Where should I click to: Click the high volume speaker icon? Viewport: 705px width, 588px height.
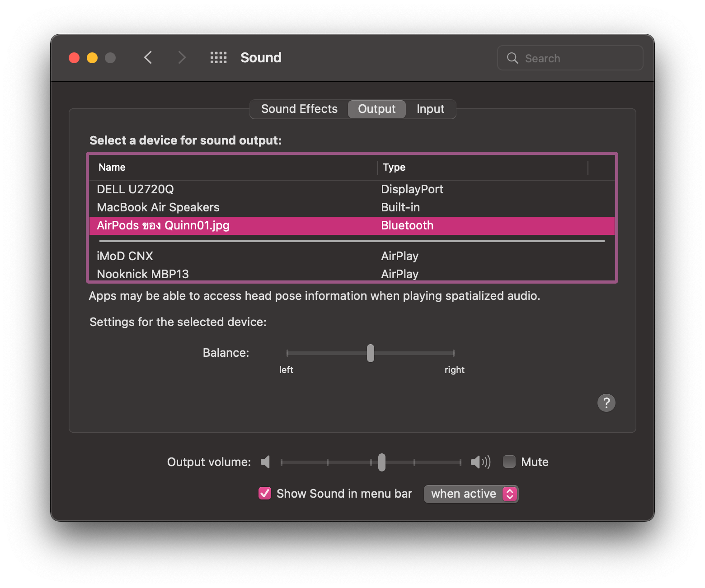click(x=480, y=462)
